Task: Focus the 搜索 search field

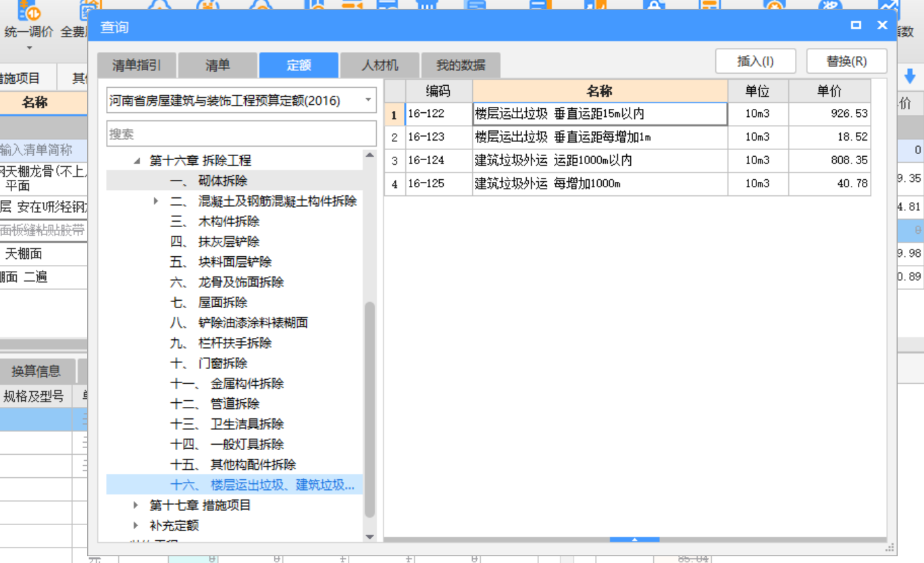Action: click(241, 134)
